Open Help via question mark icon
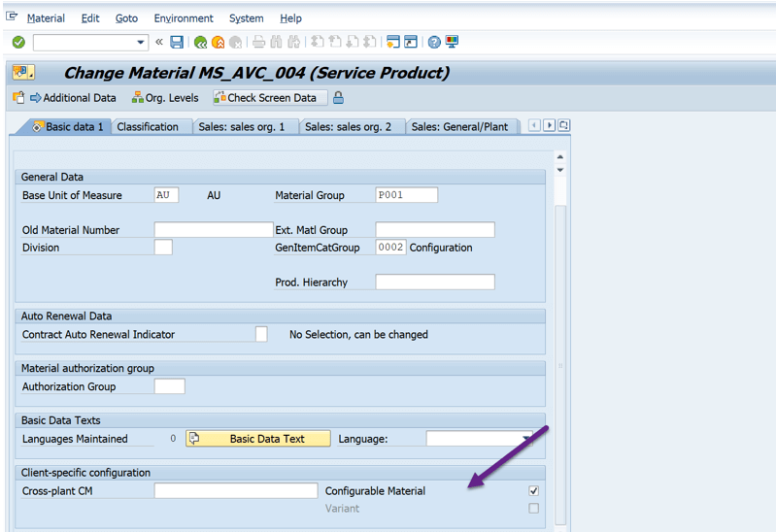 click(434, 43)
